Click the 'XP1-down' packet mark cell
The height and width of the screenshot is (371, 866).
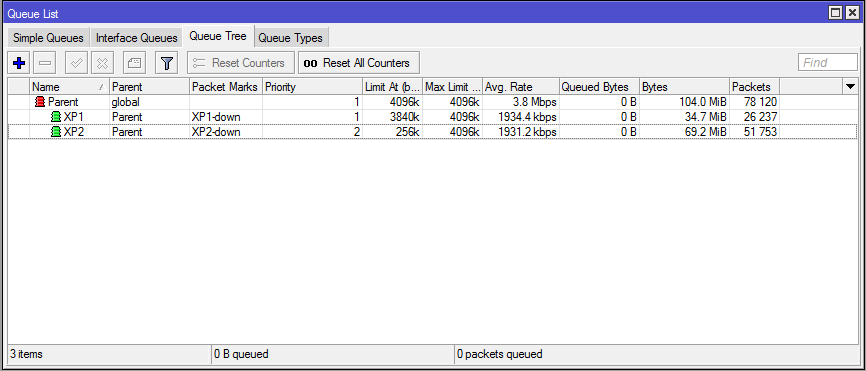(x=216, y=117)
